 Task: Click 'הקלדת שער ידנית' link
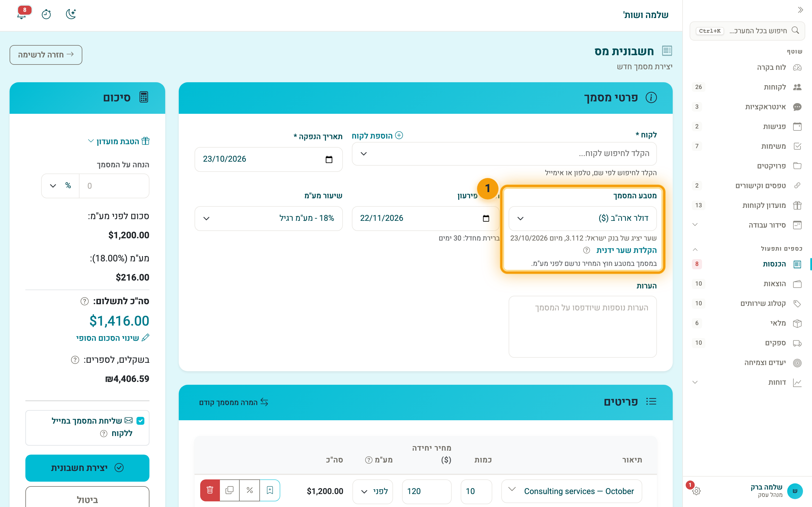(x=626, y=250)
